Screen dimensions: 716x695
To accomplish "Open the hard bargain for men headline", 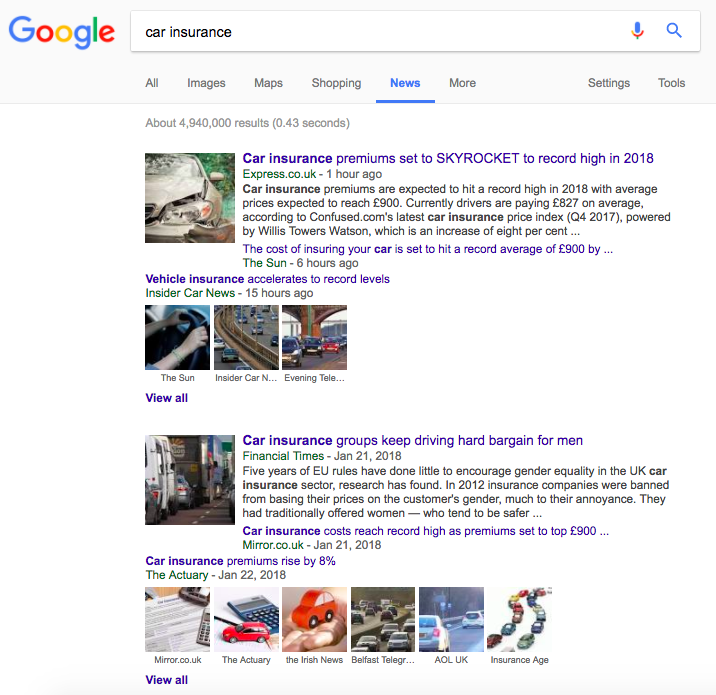I will coord(412,441).
